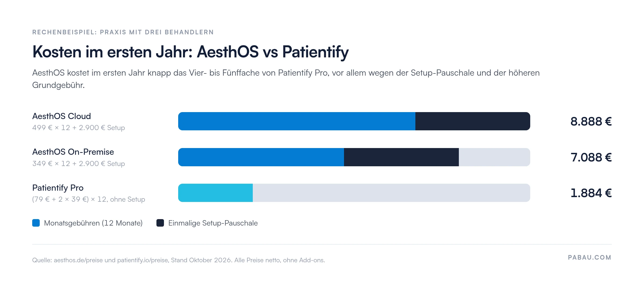The image size is (644, 295).
Task: Click the PABAU.COM branding text
Action: [590, 257]
